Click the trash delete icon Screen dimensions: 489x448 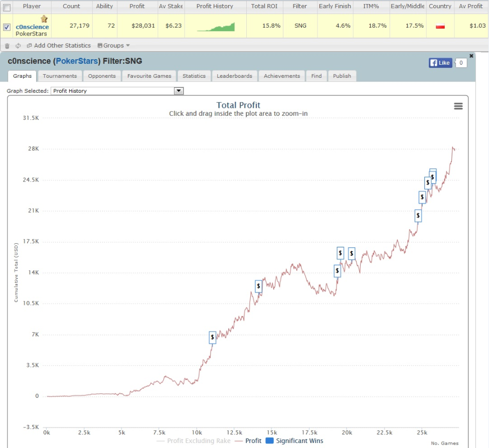click(x=7, y=46)
